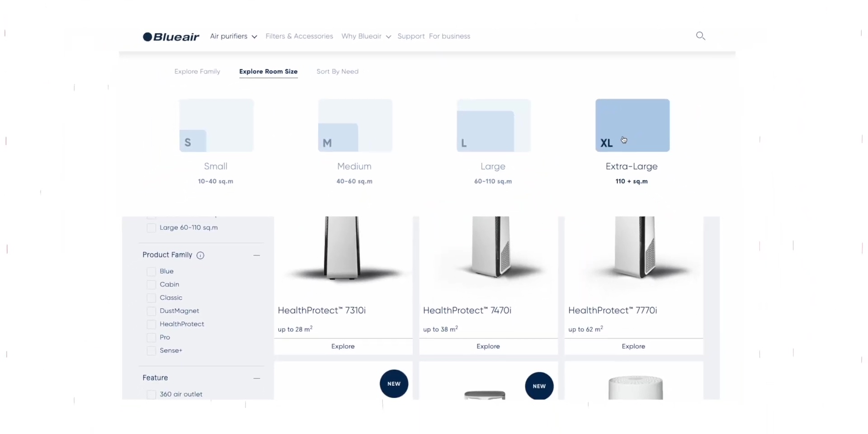The width and height of the screenshot is (868, 434).
Task: Click the 'Small' label under S tile
Action: (x=216, y=166)
